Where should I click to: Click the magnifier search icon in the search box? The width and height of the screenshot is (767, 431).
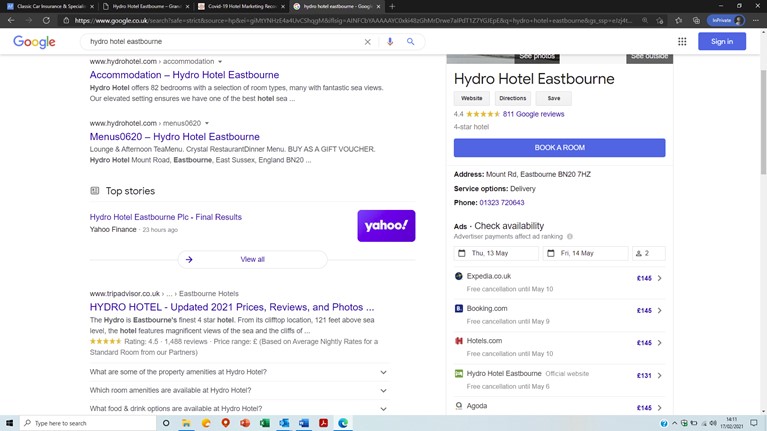(x=410, y=42)
